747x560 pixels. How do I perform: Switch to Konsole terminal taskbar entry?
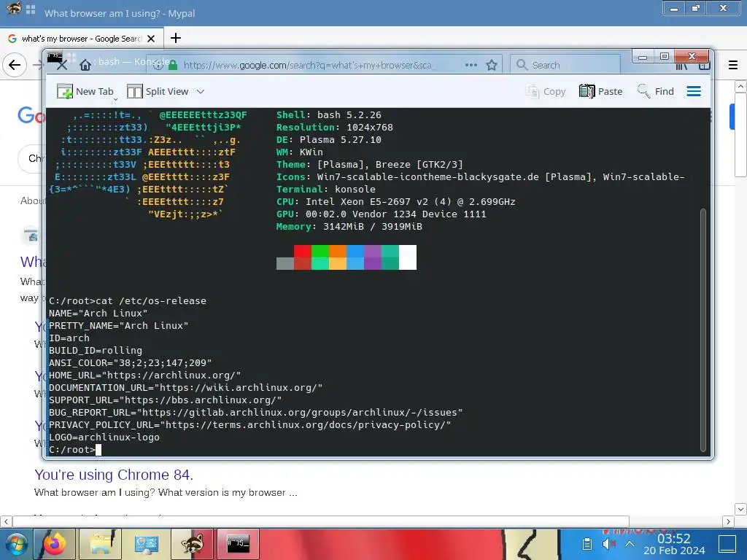coord(239,544)
